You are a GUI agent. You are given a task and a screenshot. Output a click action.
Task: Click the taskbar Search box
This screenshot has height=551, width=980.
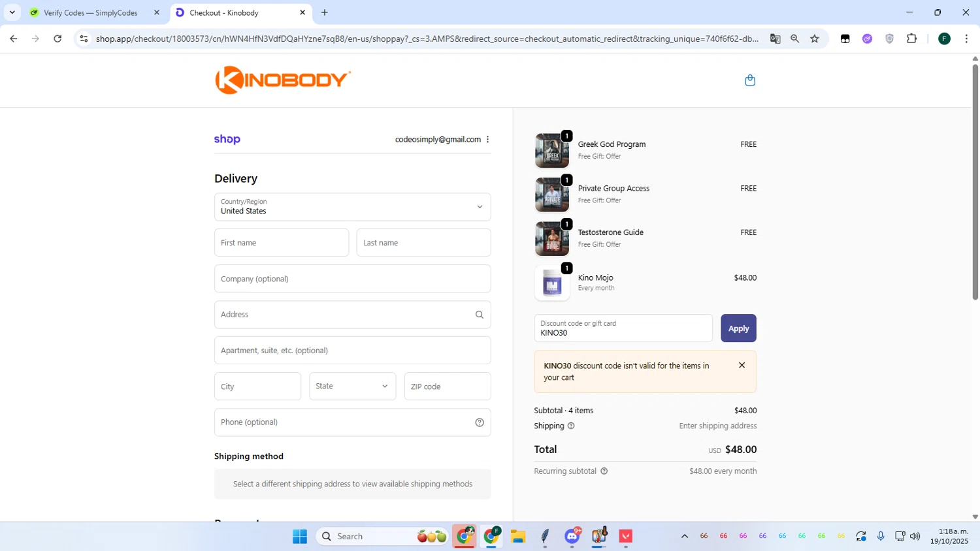coord(383,537)
